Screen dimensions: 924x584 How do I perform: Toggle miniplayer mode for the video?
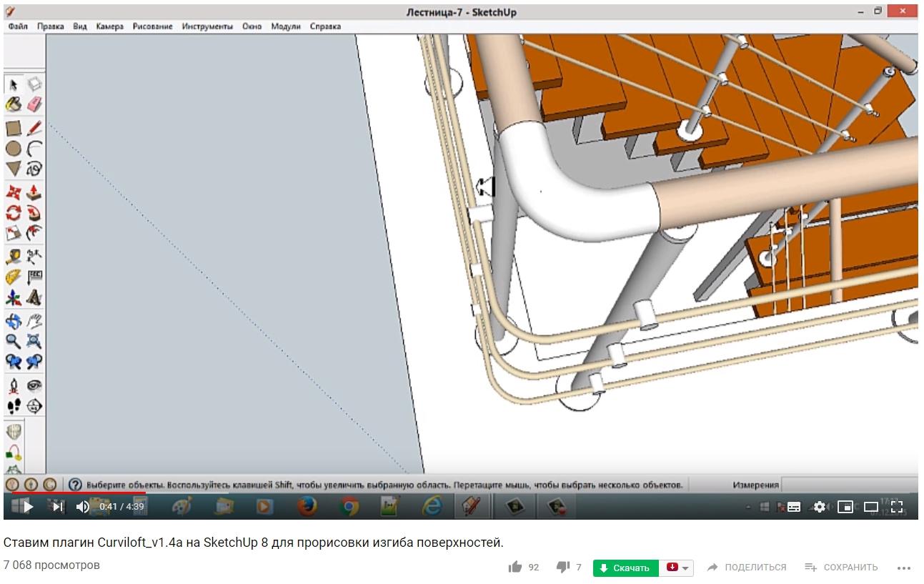845,507
